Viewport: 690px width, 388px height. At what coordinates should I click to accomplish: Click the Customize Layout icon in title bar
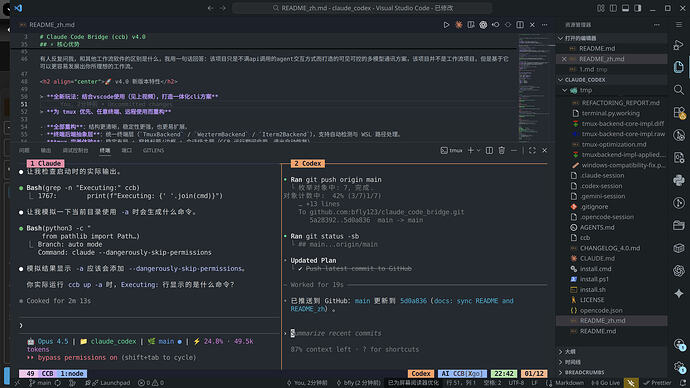click(x=601, y=8)
